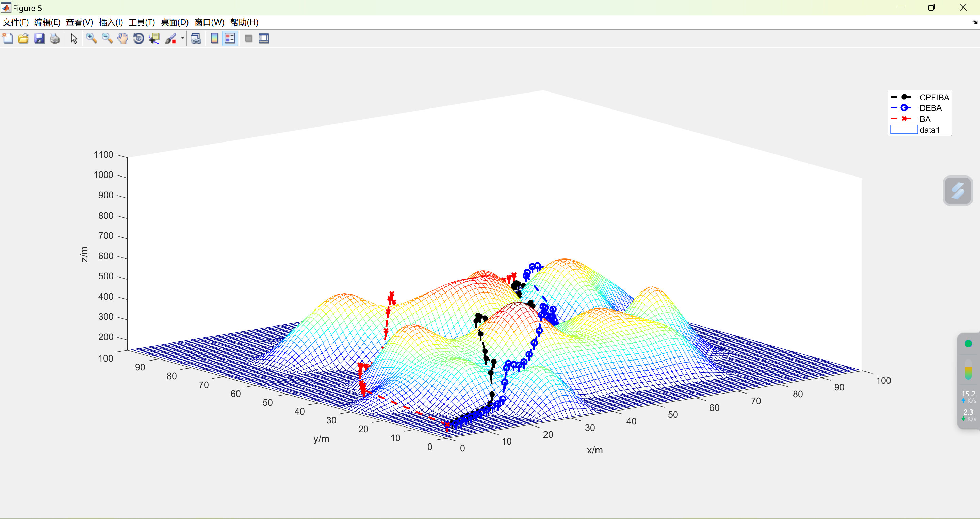Restore down the Figure 5 window

pos(931,7)
